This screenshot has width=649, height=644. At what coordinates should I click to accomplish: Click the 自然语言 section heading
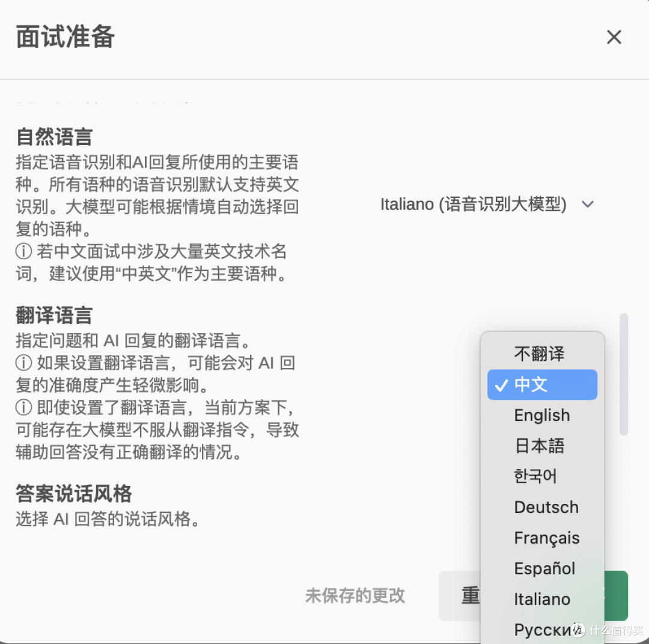click(x=54, y=136)
